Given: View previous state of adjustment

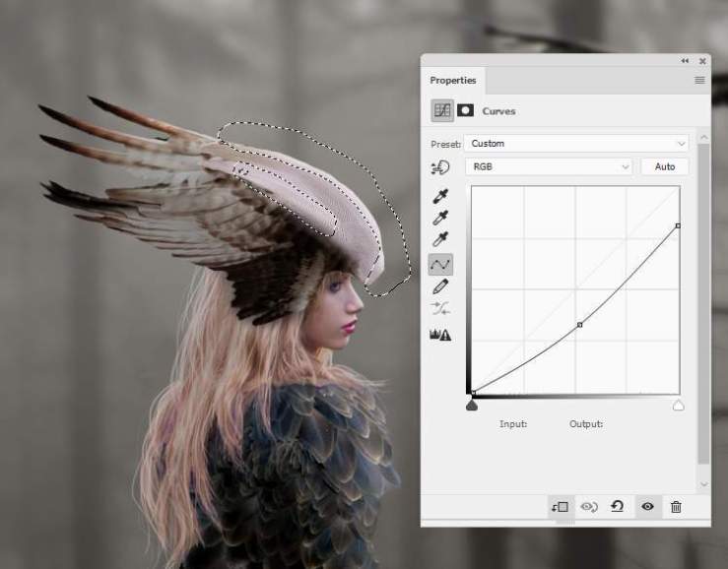Looking at the screenshot, I should 589,507.
